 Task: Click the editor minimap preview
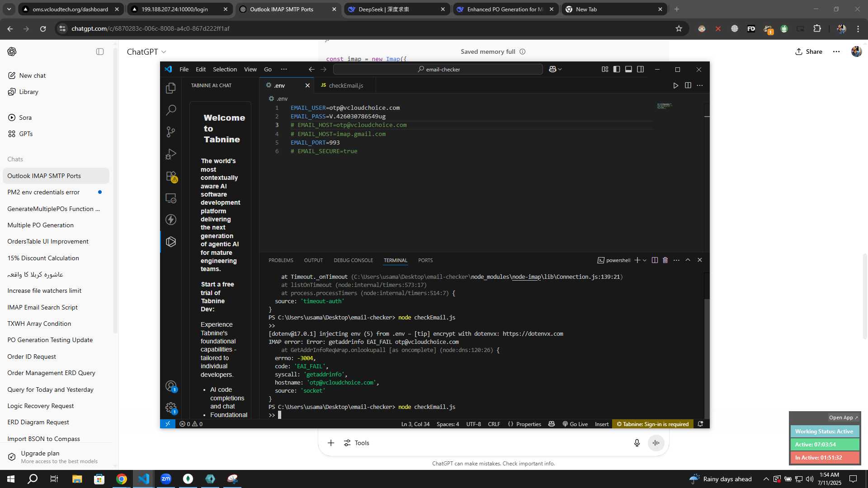coord(665,106)
